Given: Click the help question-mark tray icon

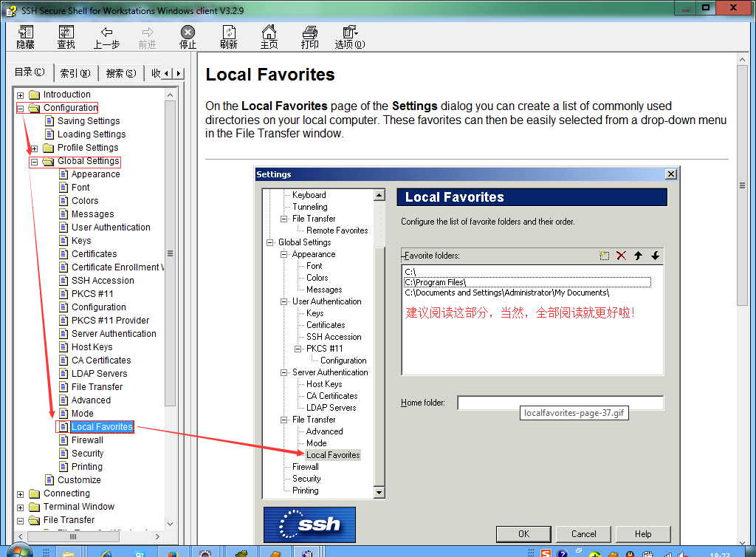Looking at the screenshot, I should [x=562, y=553].
